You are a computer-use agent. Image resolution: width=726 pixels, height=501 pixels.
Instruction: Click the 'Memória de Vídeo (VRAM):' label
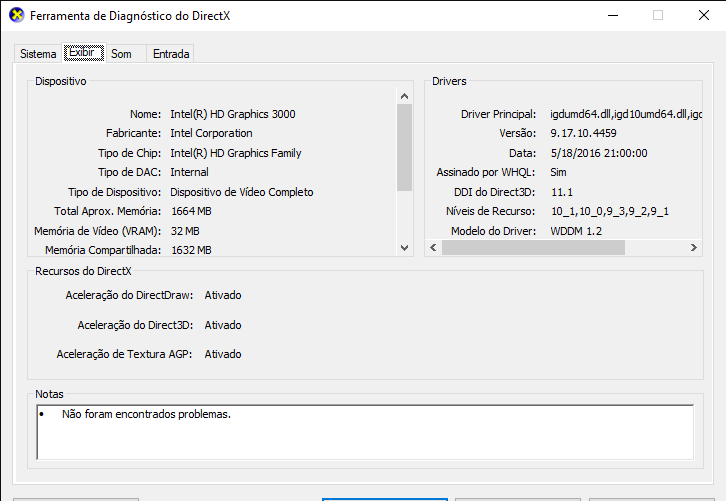98,231
